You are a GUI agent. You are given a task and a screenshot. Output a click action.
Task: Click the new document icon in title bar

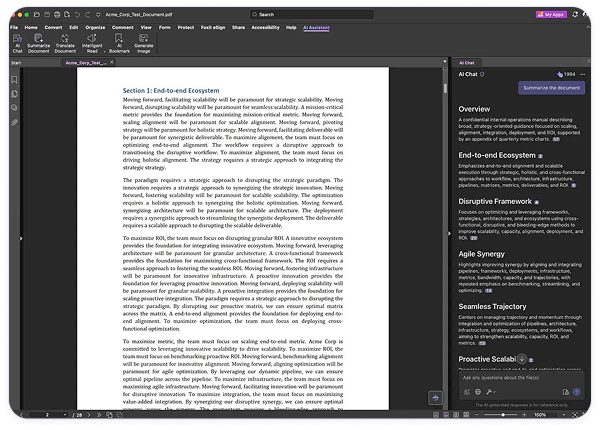[67, 15]
